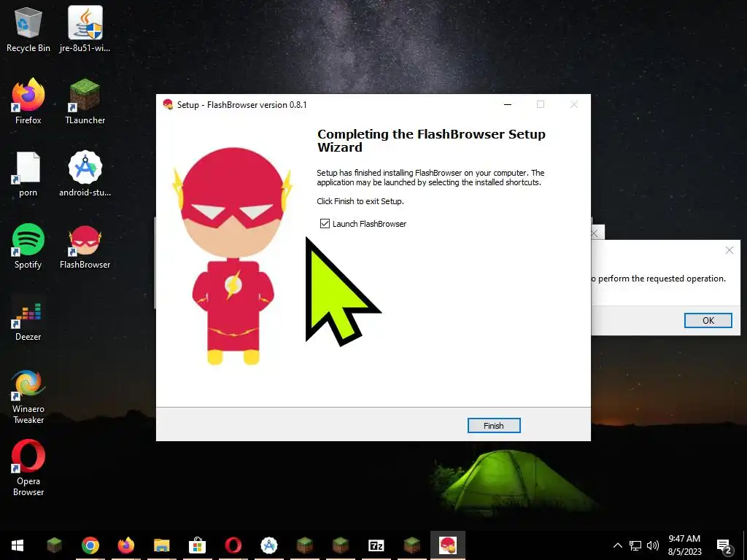Open the Action Center notifications icon
Viewport: 747px width, 560px height.
tap(724, 546)
